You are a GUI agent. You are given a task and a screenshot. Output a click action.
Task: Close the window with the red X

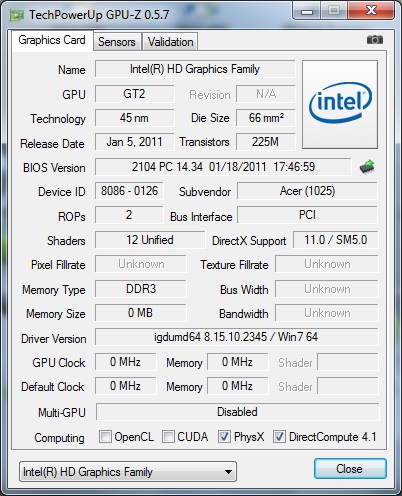click(371, 11)
